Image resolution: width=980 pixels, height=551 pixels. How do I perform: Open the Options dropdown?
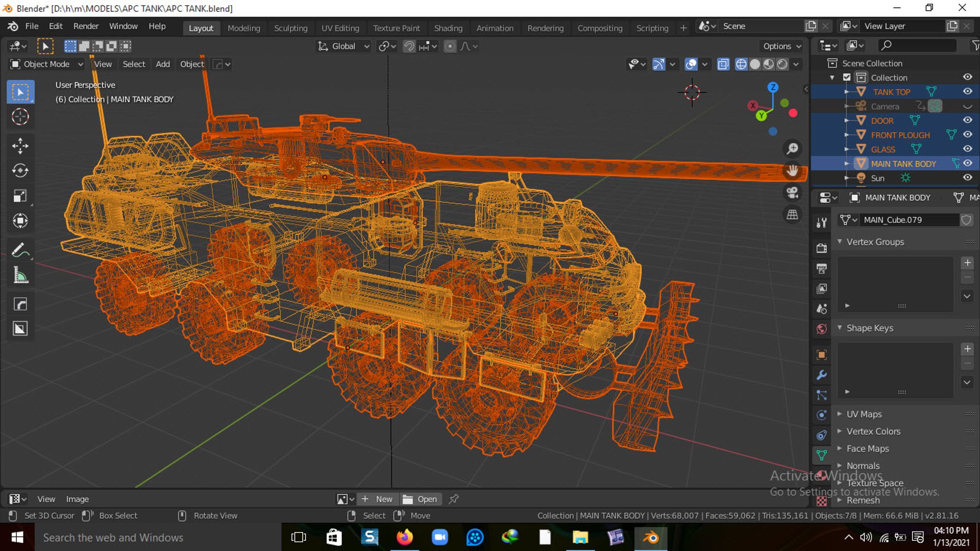pos(782,46)
